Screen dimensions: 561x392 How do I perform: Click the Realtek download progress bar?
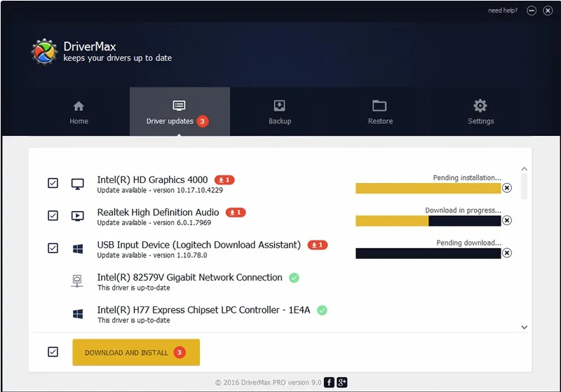[428, 221]
